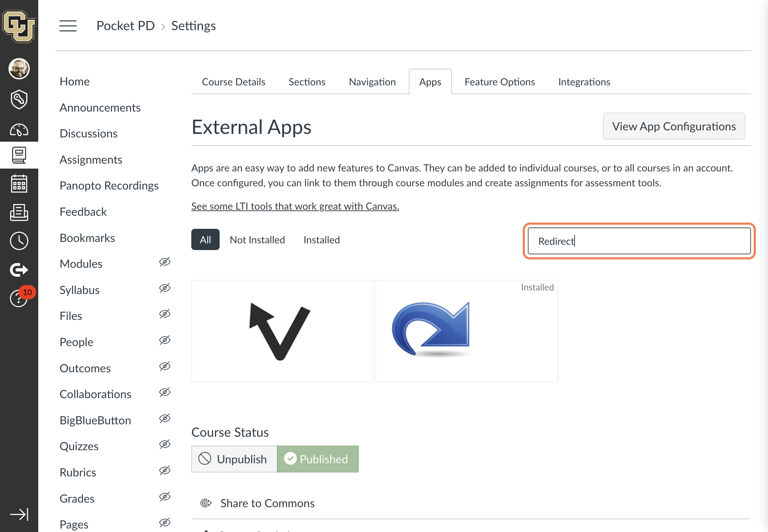
Task: Open the Commons arrow icon in sidebar
Action: click(x=19, y=270)
